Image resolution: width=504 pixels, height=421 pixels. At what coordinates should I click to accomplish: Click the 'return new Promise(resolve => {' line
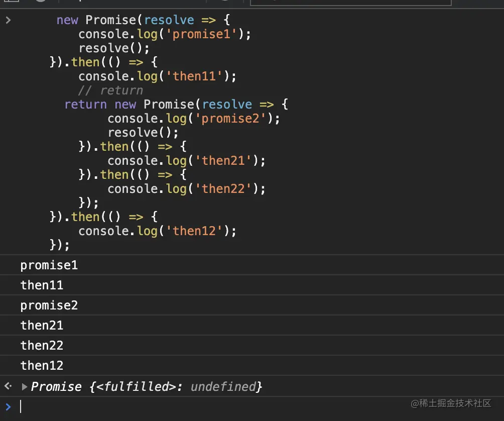(x=176, y=104)
